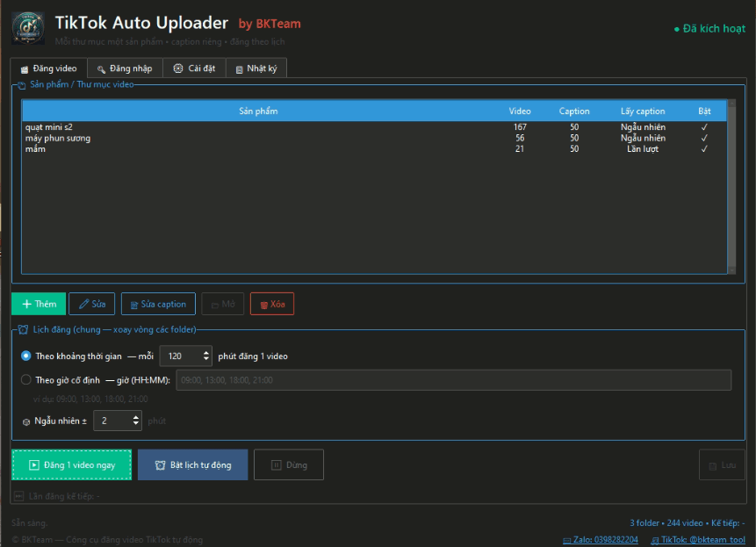Increase the Ngẫu nhiên minutes with the up arrow

136,417
